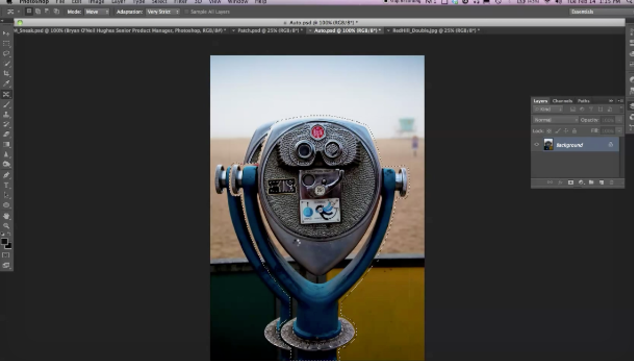Open the Mode dropdown set to Move
The height and width of the screenshot is (361, 634).
(x=97, y=12)
